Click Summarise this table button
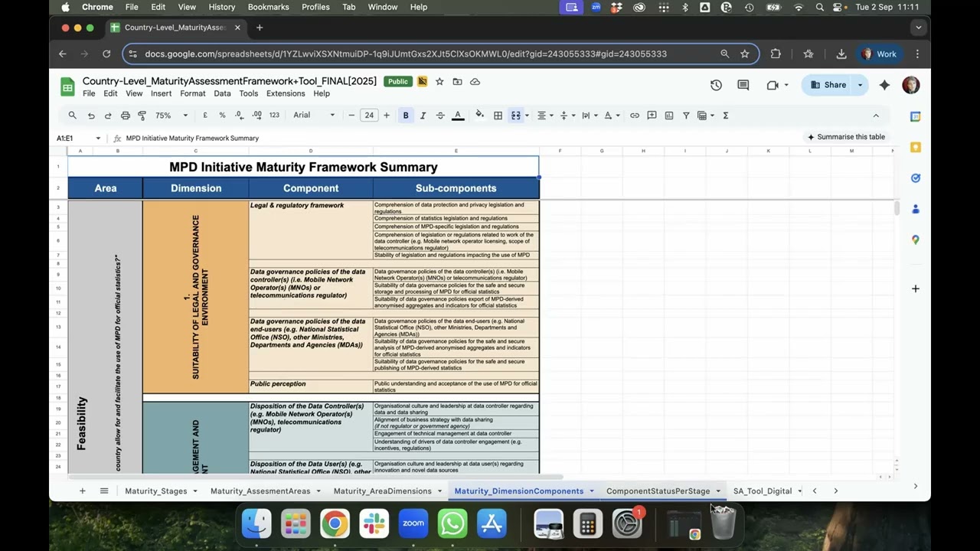Image resolution: width=980 pixels, height=551 pixels. [845, 137]
